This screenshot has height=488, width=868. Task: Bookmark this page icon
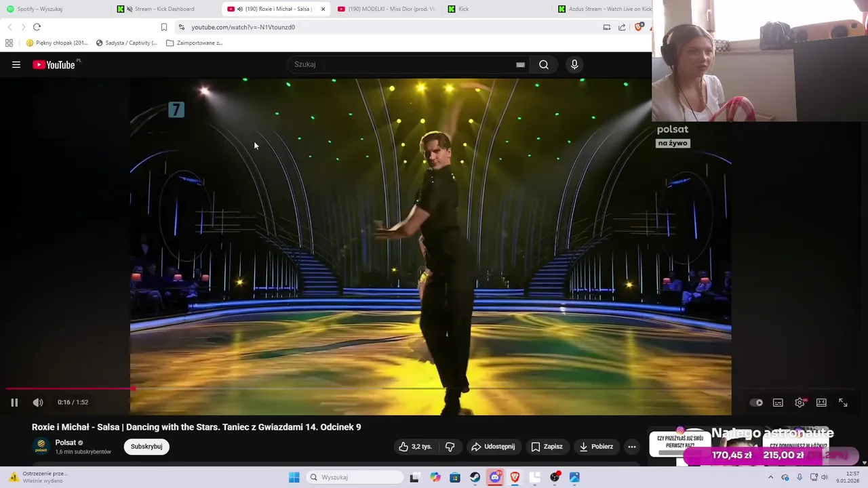(x=164, y=27)
